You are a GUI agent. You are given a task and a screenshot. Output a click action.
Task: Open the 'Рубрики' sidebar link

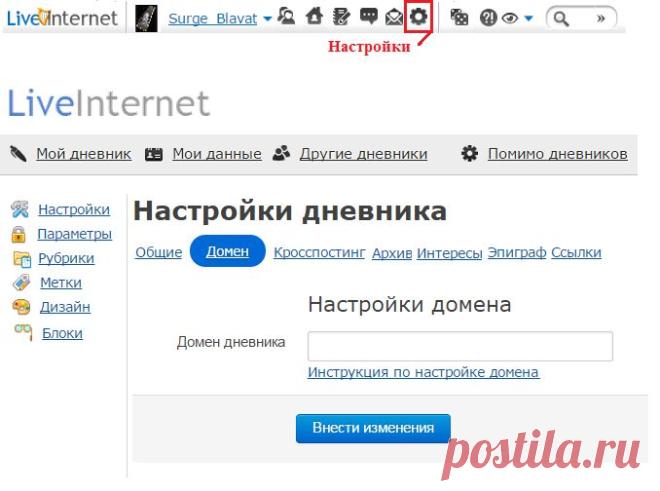[66, 258]
